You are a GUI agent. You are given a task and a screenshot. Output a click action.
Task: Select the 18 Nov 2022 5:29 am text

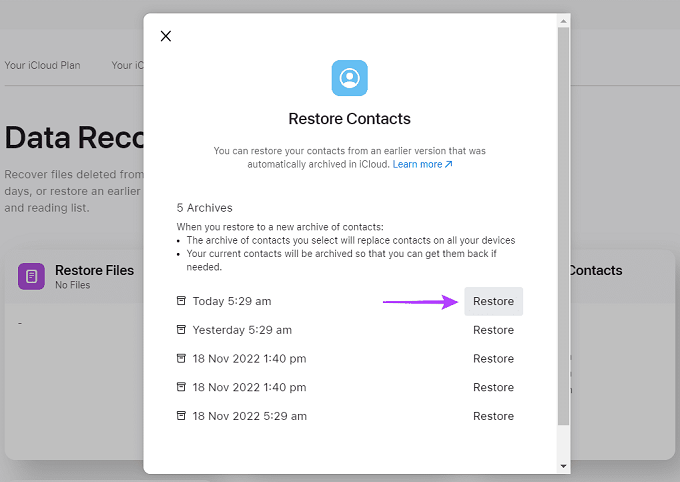[x=250, y=416]
